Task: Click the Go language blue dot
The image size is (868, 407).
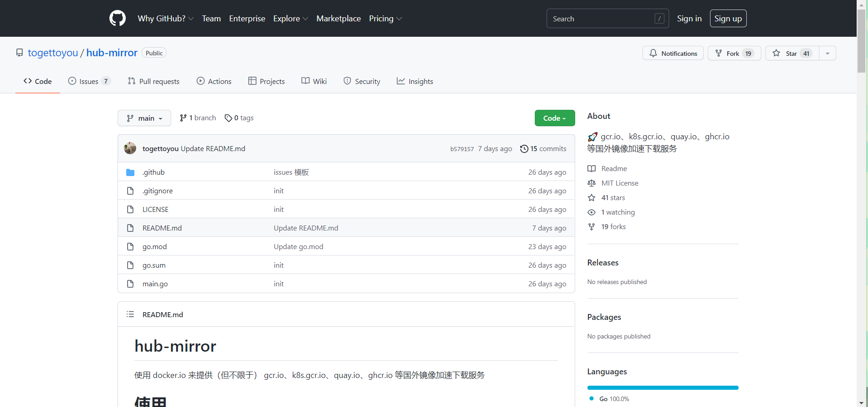Action: pyautogui.click(x=592, y=398)
